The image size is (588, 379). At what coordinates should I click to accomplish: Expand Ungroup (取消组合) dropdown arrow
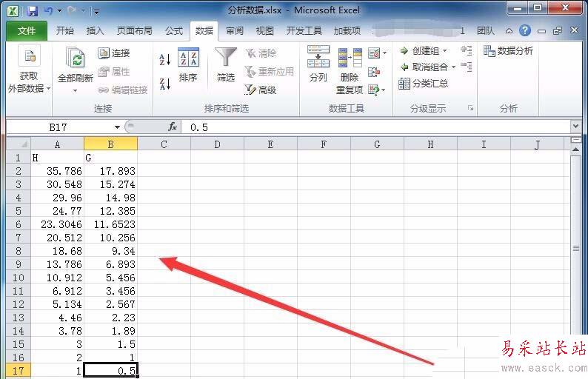click(x=453, y=67)
